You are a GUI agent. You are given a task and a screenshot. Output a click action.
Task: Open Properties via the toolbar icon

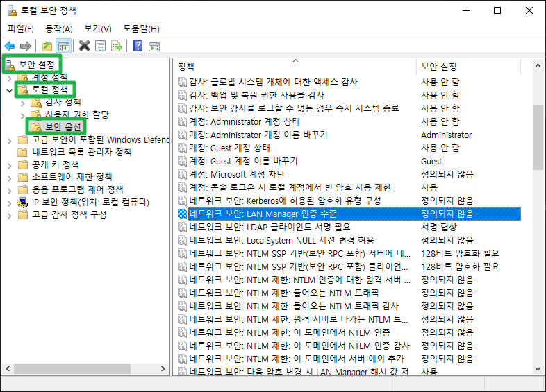(101, 46)
